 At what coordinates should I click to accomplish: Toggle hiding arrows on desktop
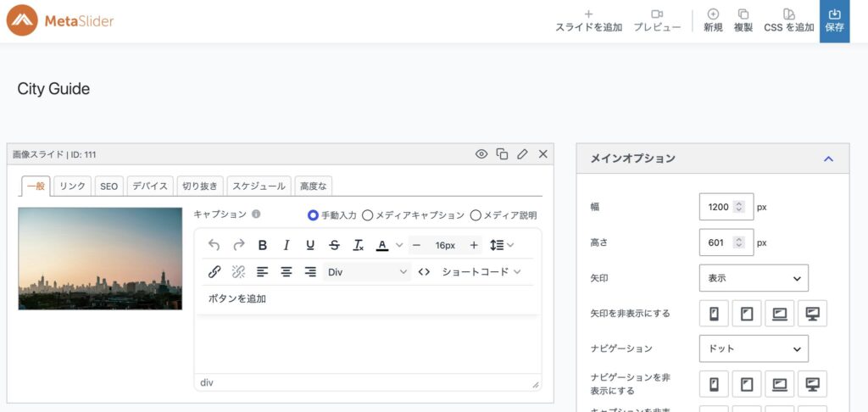tap(813, 314)
